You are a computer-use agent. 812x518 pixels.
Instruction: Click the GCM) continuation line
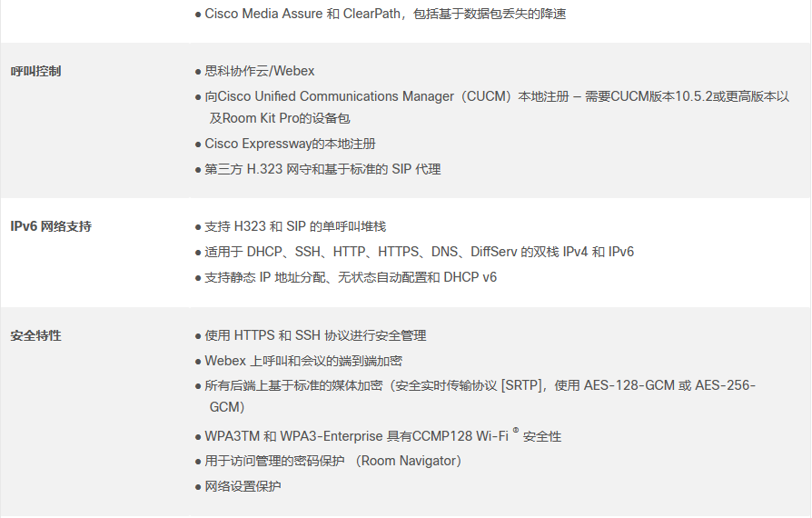click(x=227, y=407)
